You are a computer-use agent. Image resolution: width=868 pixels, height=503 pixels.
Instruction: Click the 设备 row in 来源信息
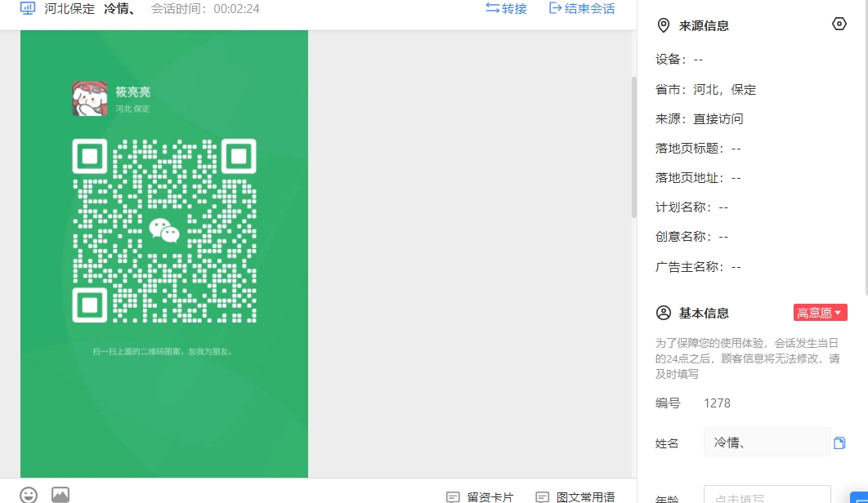click(x=678, y=60)
